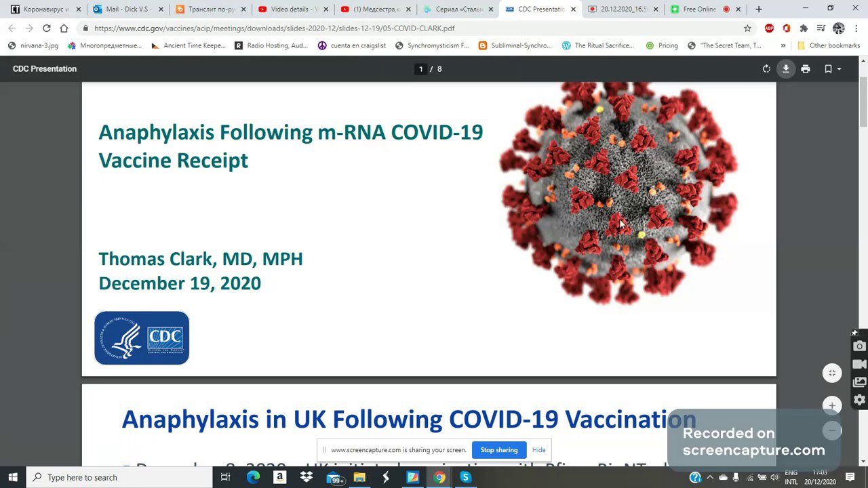Screen dimensions: 868x488
Task: Start video recording in the capture widget
Action: coord(859,364)
